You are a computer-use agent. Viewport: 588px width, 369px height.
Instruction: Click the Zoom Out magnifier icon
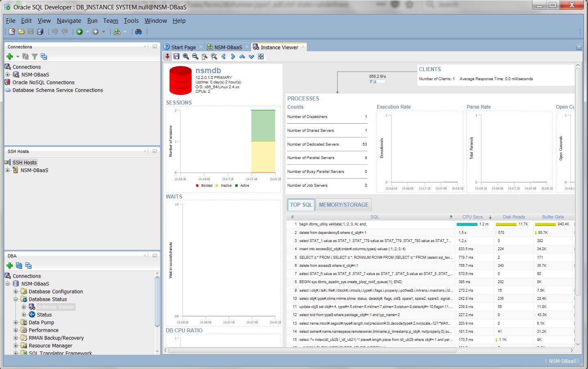[195, 57]
